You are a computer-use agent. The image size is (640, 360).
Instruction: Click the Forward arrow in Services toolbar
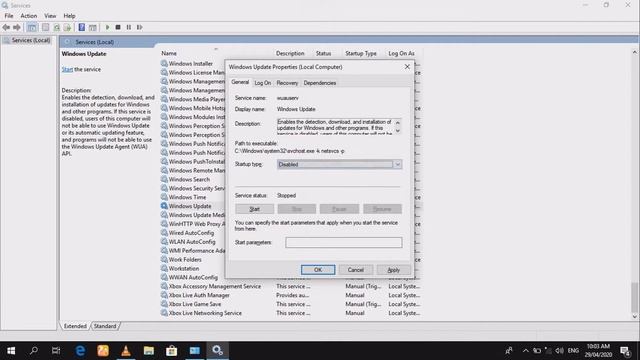17,27
